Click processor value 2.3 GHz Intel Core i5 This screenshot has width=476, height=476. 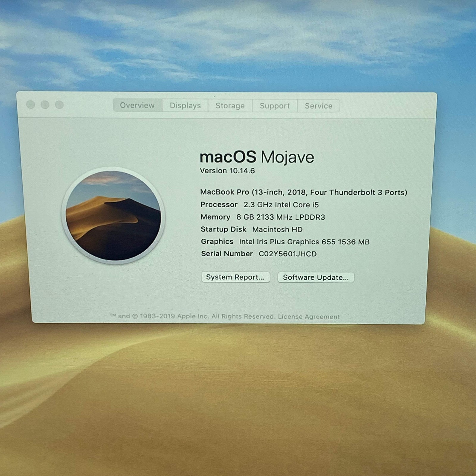281,205
